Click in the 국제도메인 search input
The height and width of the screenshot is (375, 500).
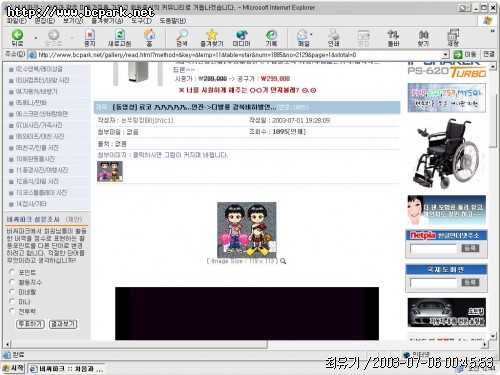point(433,283)
